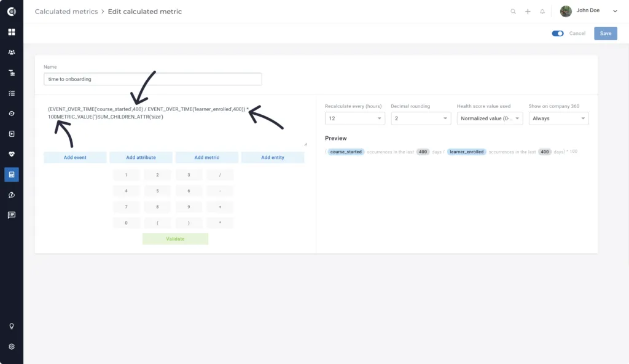Insert the plus operator from keypad
The height and width of the screenshot is (364, 629).
click(220, 207)
